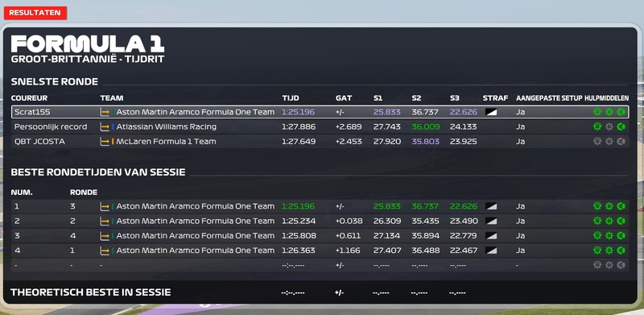Click grey gear assist icon in QBT JCOSTA row
The image size is (644, 315).
pos(609,142)
